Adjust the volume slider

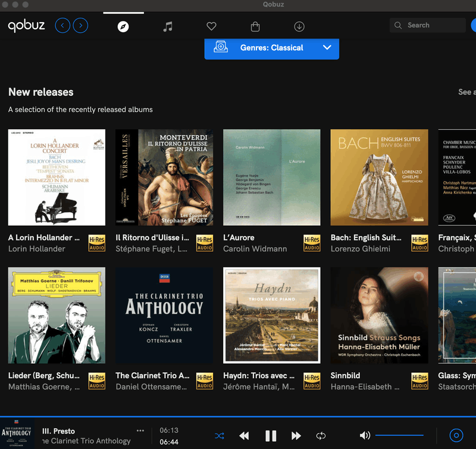point(399,435)
